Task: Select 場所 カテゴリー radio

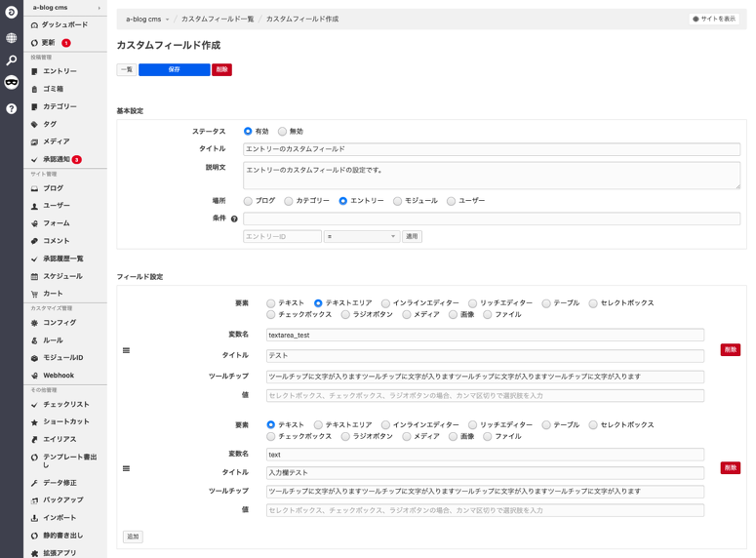Action: click(x=289, y=201)
